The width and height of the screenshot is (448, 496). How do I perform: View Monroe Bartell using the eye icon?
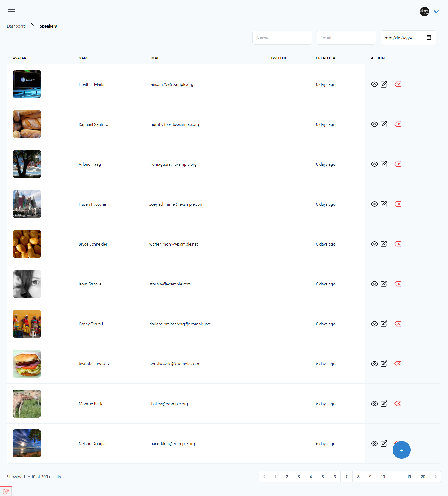tap(374, 404)
